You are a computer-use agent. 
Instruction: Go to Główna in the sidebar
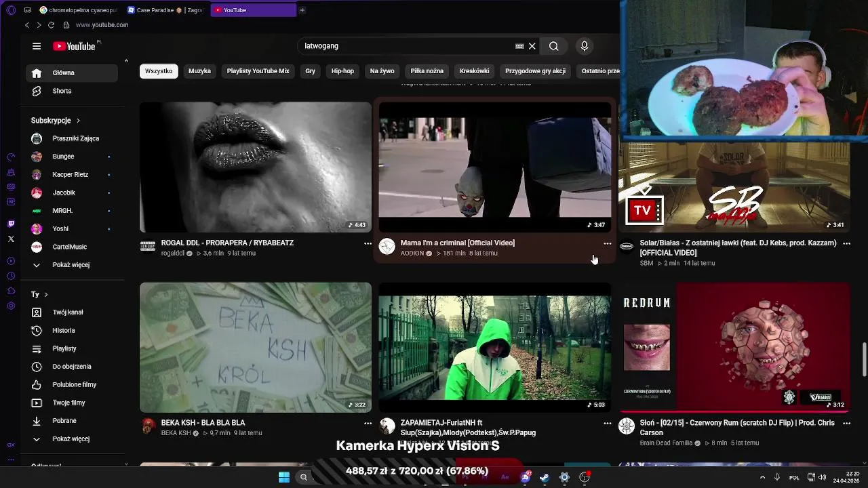[72, 73]
